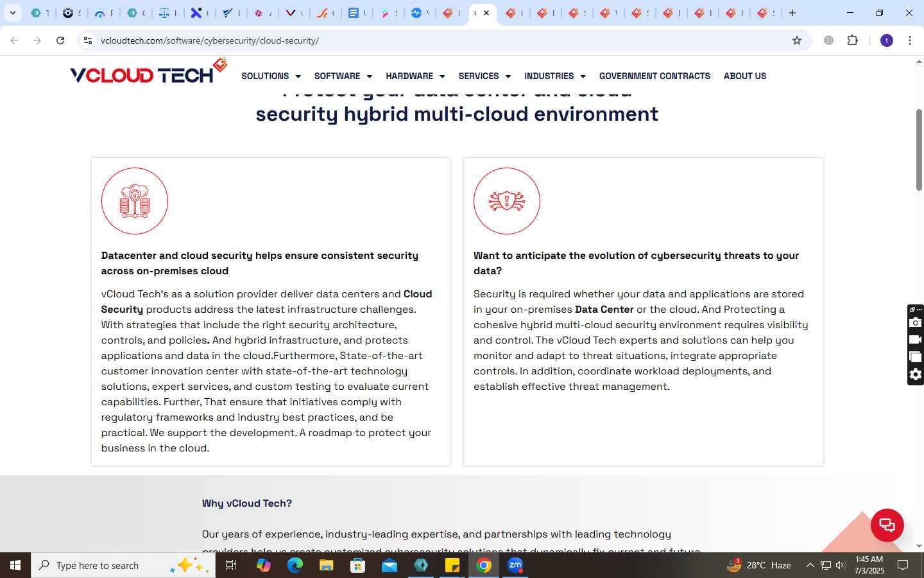The width and height of the screenshot is (924, 578).
Task: Click the gear settings icon in side widget
Action: (x=916, y=374)
